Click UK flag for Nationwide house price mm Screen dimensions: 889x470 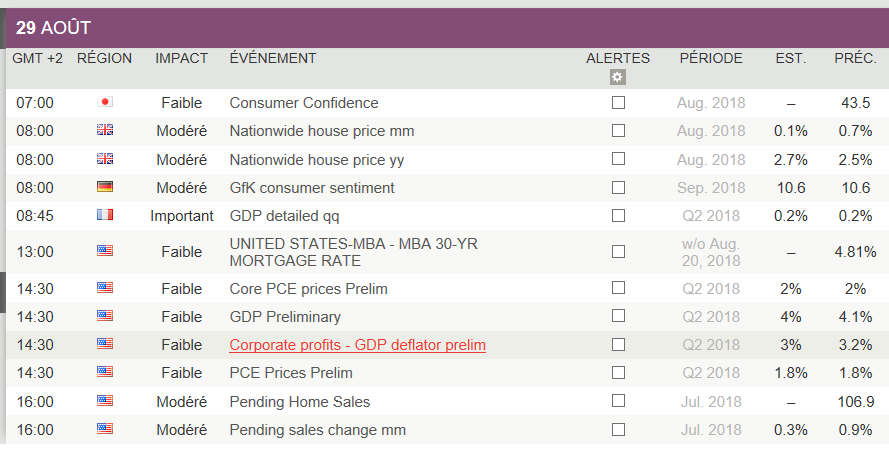(105, 130)
